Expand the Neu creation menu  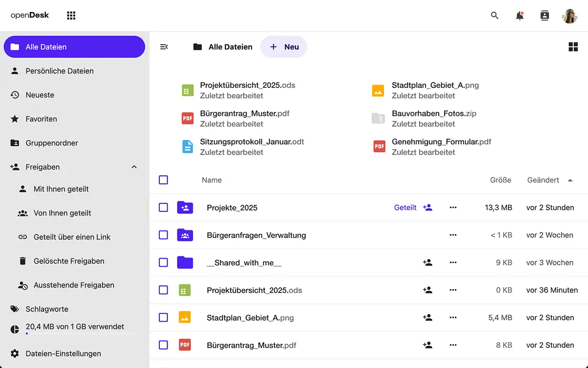point(283,46)
